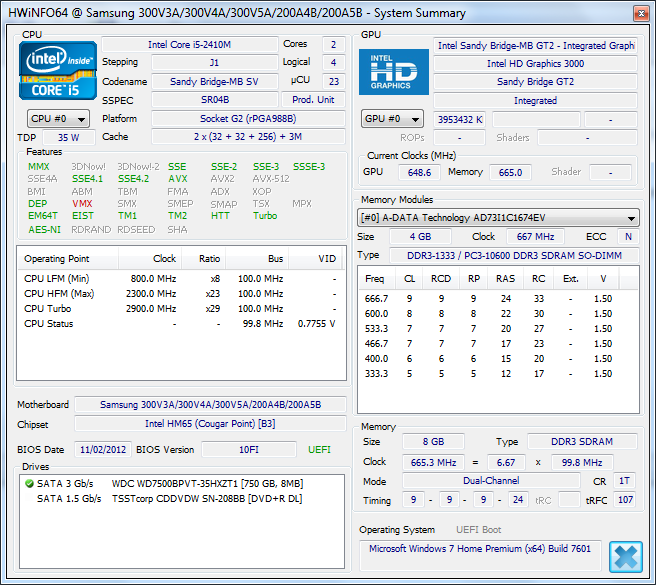
Task: Click the GPU Memory clock 665.0 field
Action: click(x=510, y=172)
